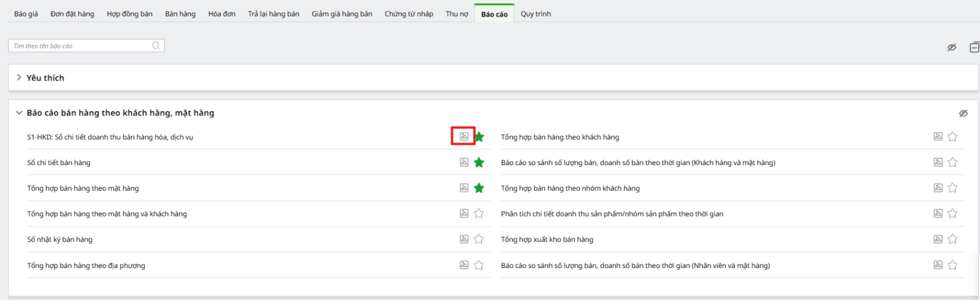Click the search magnifier icon
Viewport: 980px width, 300px height.
[156, 46]
